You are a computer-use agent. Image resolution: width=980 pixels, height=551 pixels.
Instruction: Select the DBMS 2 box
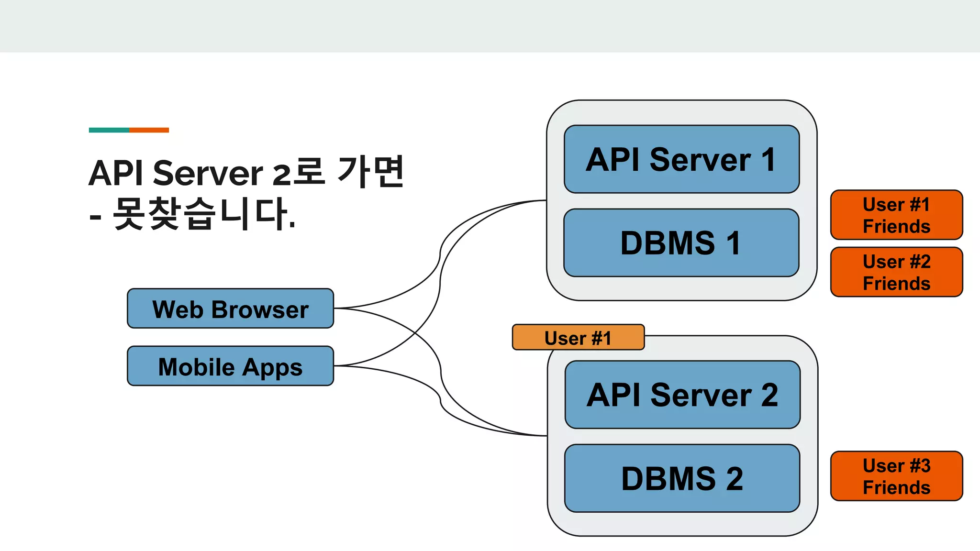tap(682, 478)
